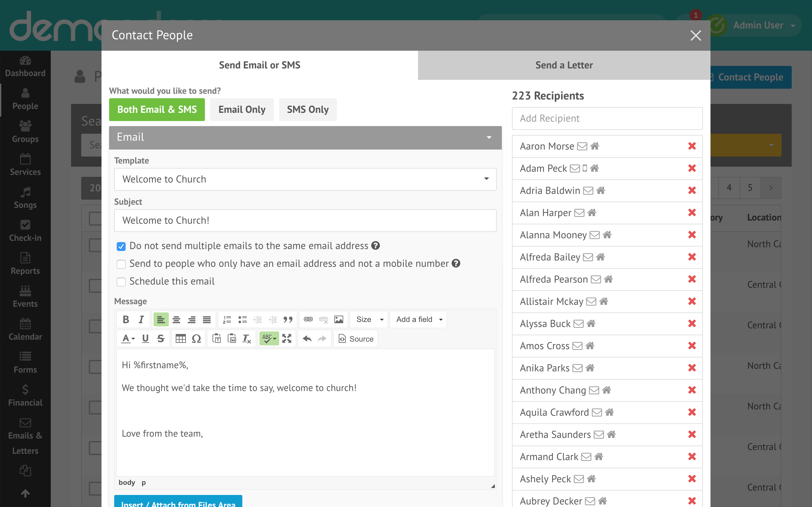Click the block quote icon
This screenshot has width=812, height=507.
pos(288,319)
